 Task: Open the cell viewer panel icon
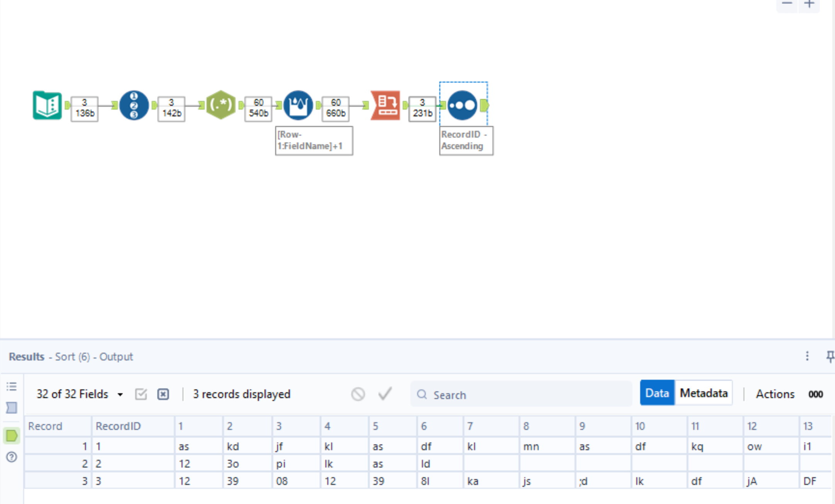pos(12,408)
